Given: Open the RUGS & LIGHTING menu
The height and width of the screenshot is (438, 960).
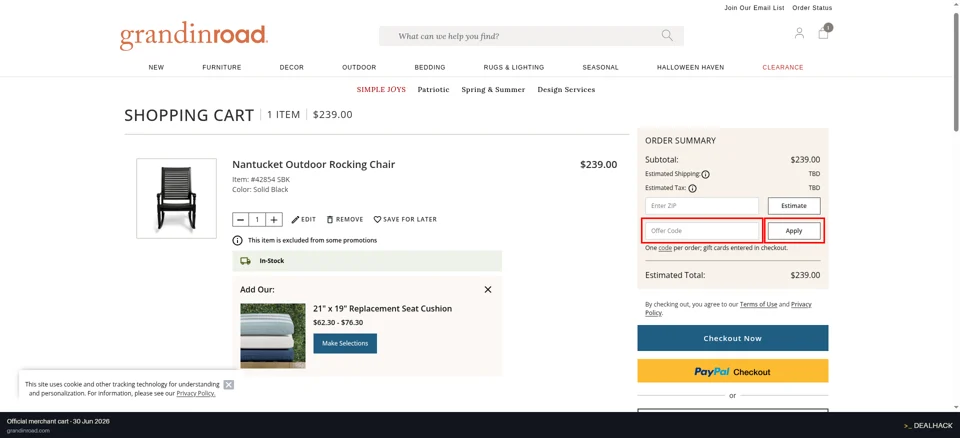Looking at the screenshot, I should tap(514, 67).
